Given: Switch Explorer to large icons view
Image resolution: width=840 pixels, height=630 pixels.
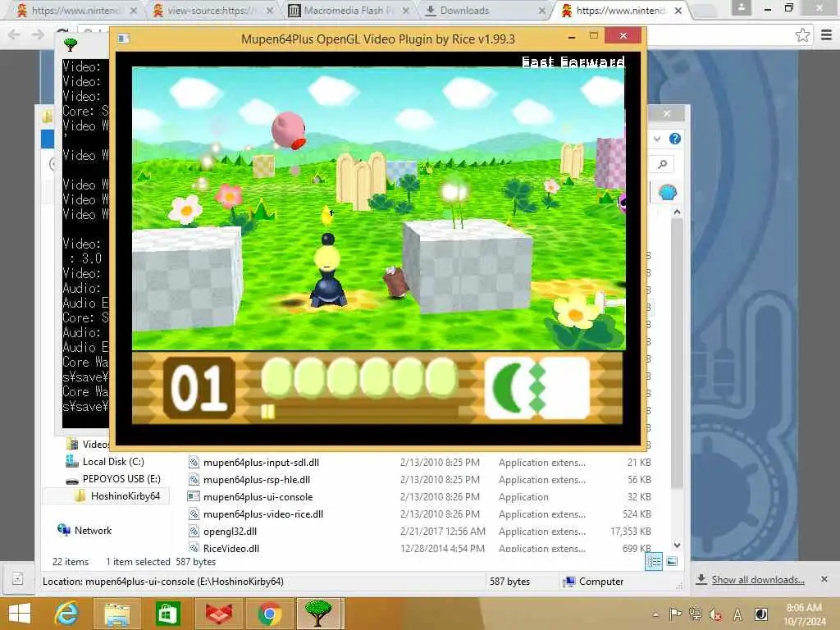Looking at the screenshot, I should (672, 561).
